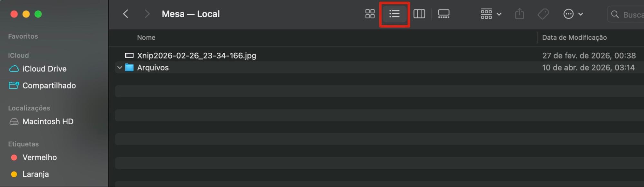Switch to column view
644x187 pixels.
click(419, 14)
